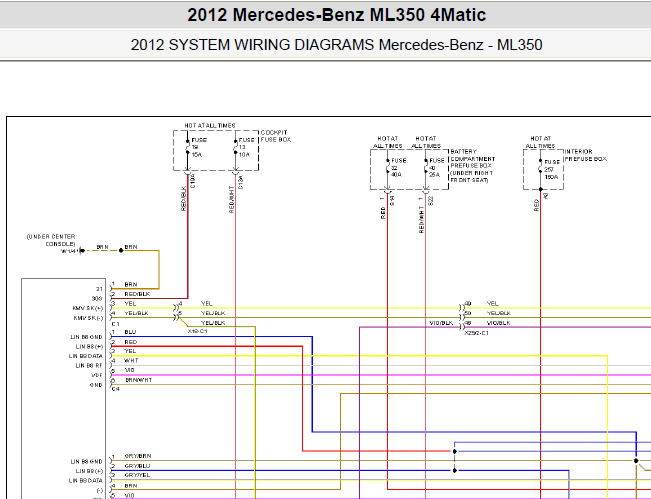Click the vertical "RED/BLK" wire label
The height and width of the screenshot is (499, 651).
click(184, 198)
